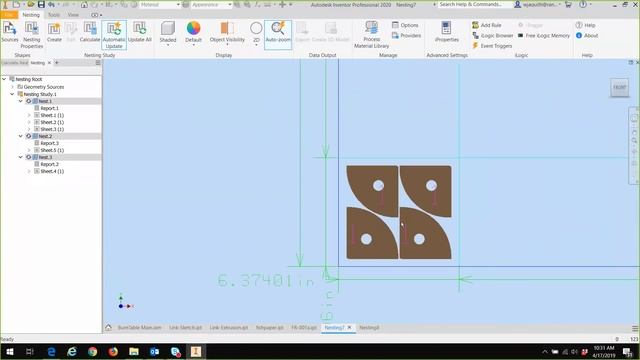Open the Autodesk App Store cart icon

click(568, 4)
